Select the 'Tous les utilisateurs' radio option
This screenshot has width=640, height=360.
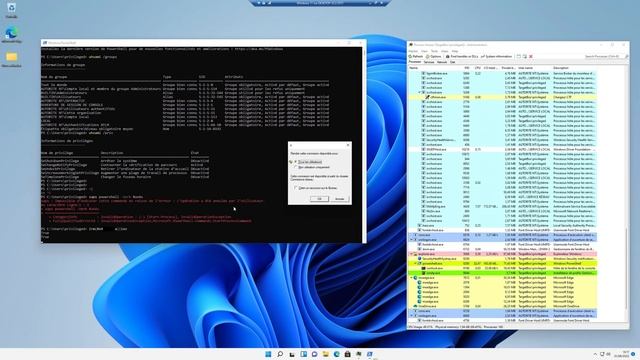point(296,162)
